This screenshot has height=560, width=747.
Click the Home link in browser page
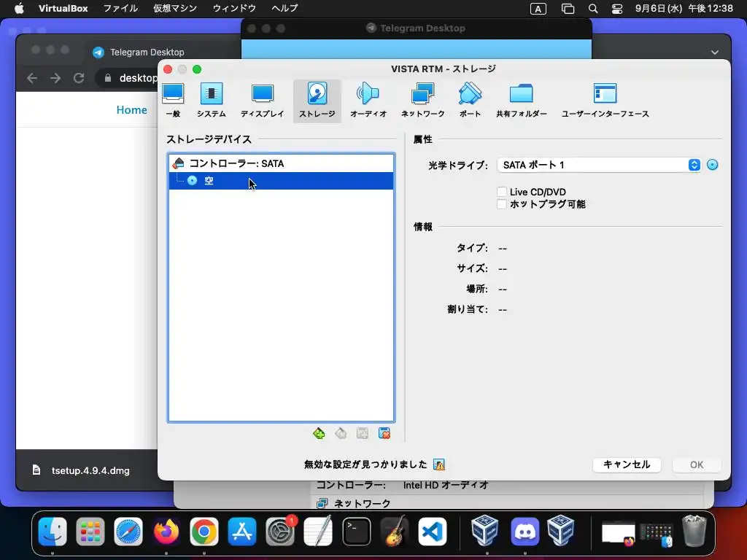(x=131, y=110)
